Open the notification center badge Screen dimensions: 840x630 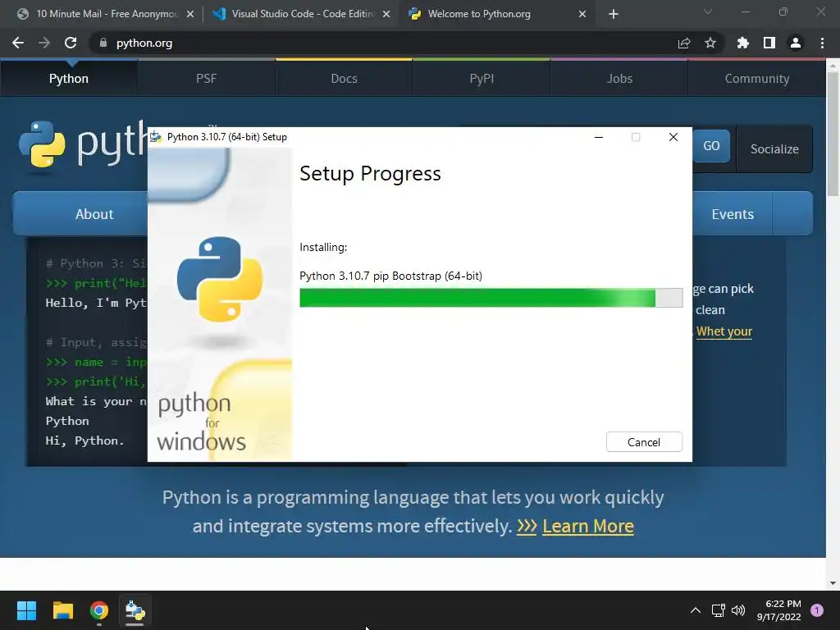(x=817, y=610)
